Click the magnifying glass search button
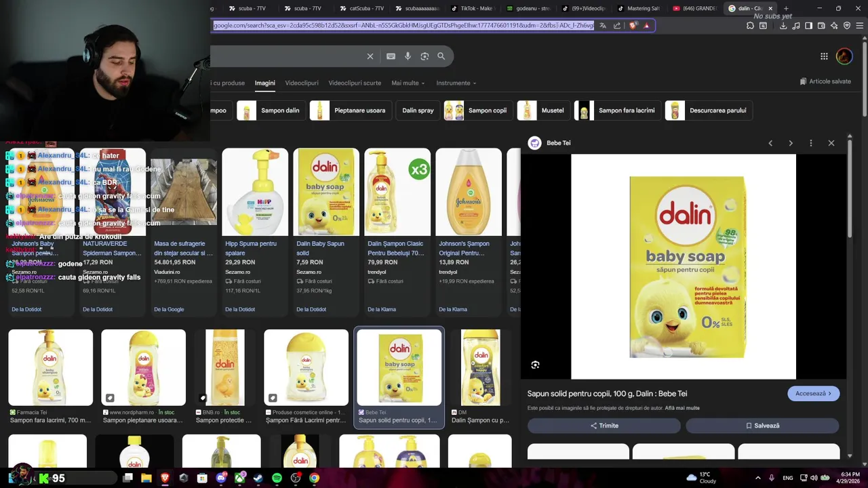 point(441,56)
